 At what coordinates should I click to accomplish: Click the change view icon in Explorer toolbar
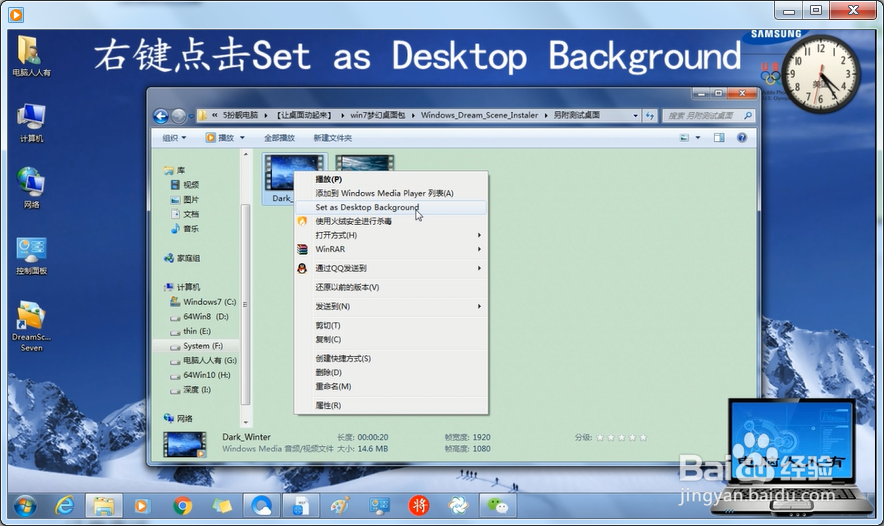point(684,138)
